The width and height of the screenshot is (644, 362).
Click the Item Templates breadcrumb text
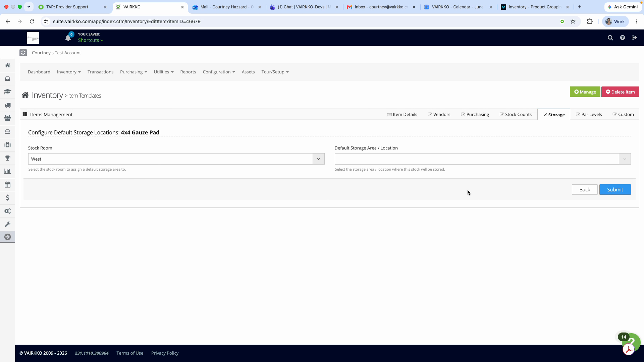tap(85, 96)
